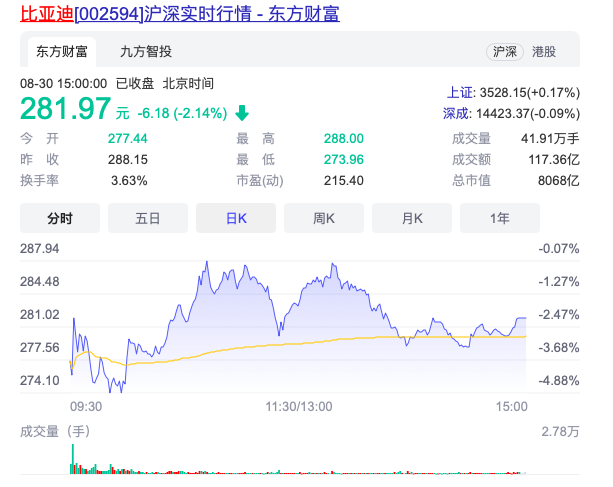Click the 北京时间 label
The image size is (613, 487).
188,84
